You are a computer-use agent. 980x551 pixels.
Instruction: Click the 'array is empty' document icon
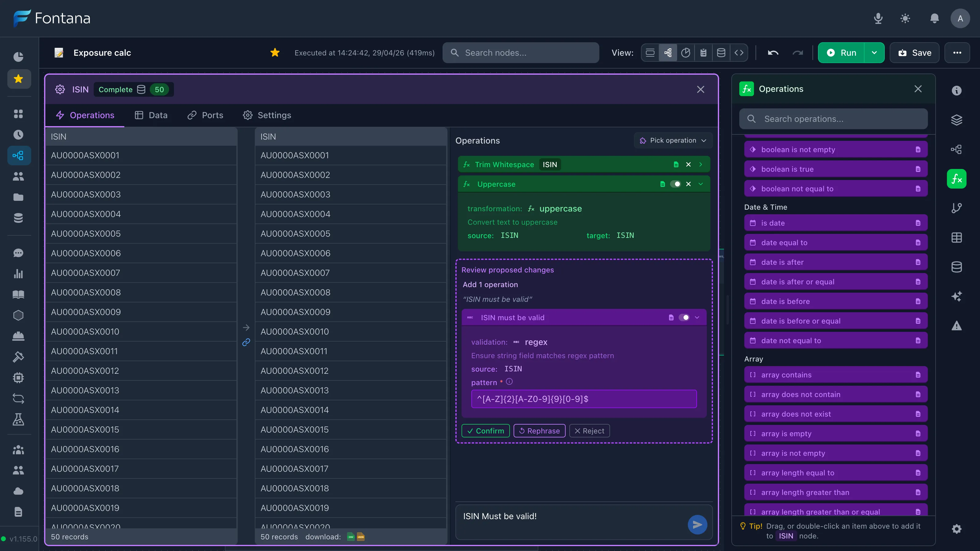918,433
